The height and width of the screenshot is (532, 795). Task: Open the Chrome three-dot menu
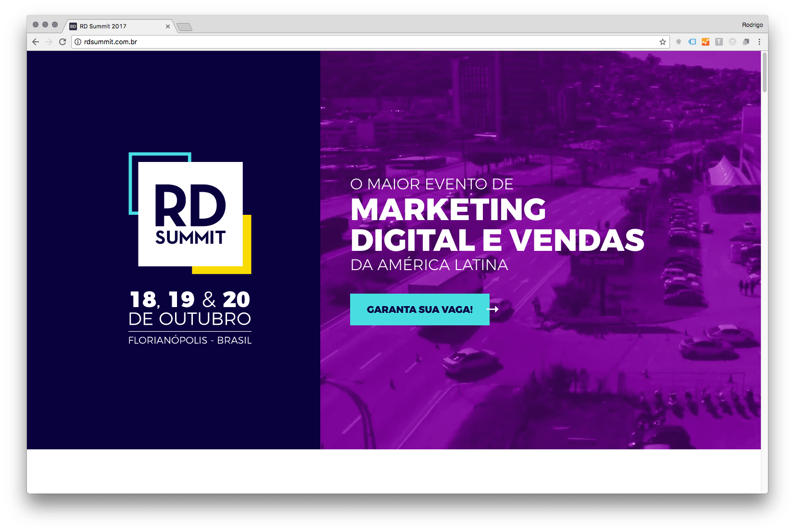759,42
